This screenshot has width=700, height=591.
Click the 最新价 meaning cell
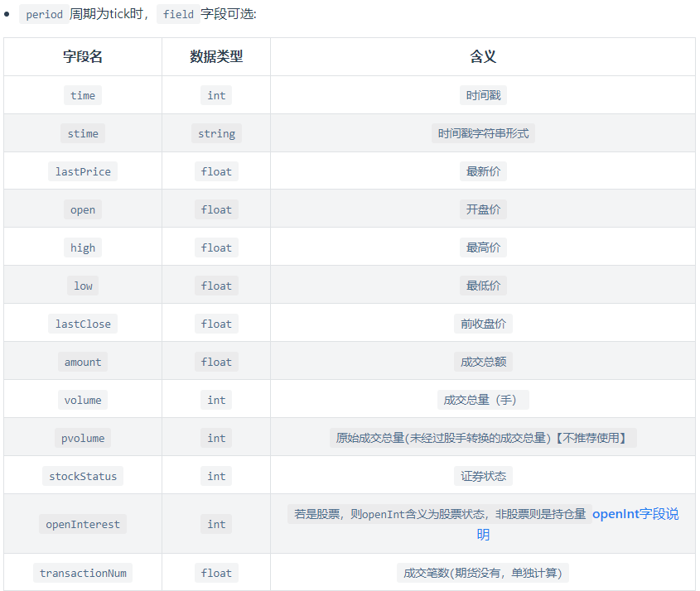click(483, 171)
